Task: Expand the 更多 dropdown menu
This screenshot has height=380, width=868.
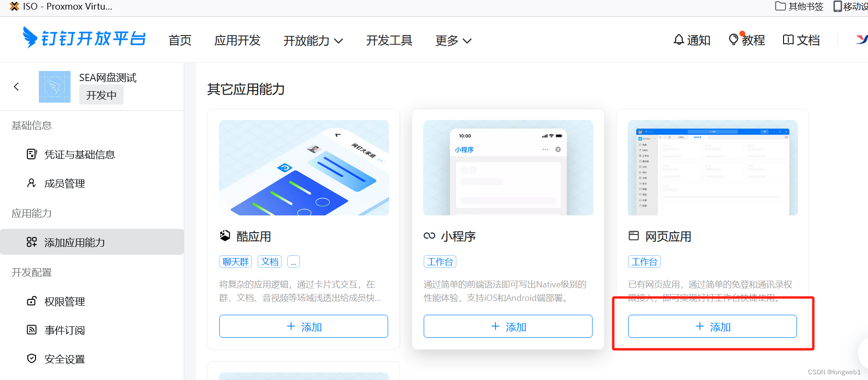Action: pos(453,40)
